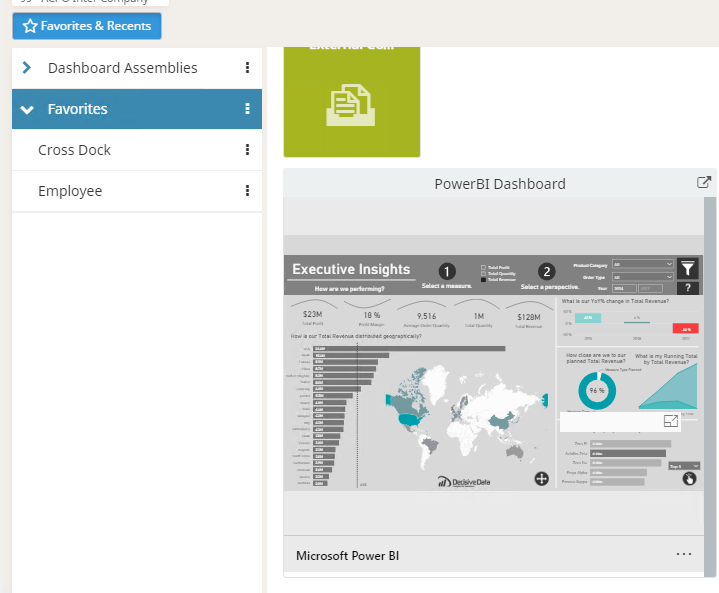The height and width of the screenshot is (593, 719).
Task: Open the green External documents tile
Action: pos(352,102)
